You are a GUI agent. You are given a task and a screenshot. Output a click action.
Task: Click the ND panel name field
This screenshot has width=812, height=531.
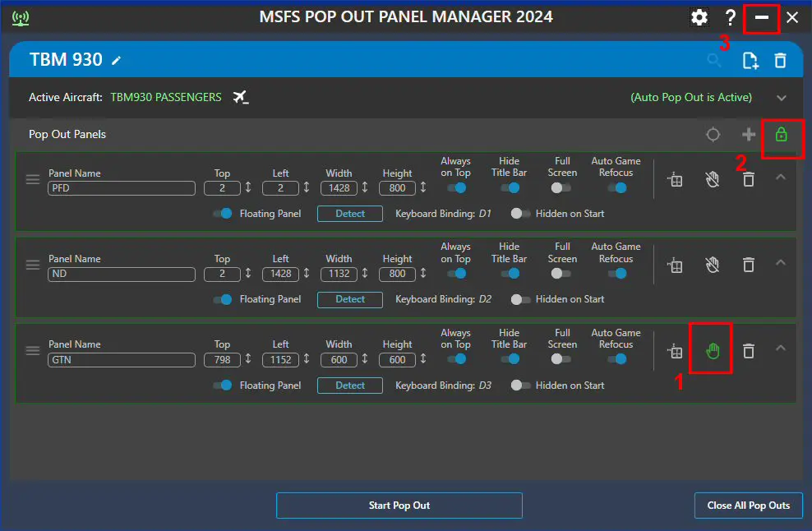point(122,274)
